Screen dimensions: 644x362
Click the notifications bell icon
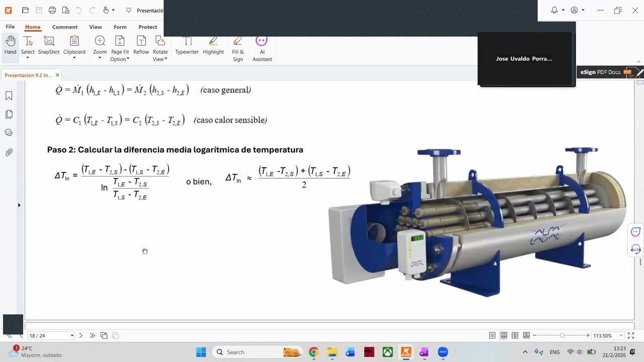(554, 10)
